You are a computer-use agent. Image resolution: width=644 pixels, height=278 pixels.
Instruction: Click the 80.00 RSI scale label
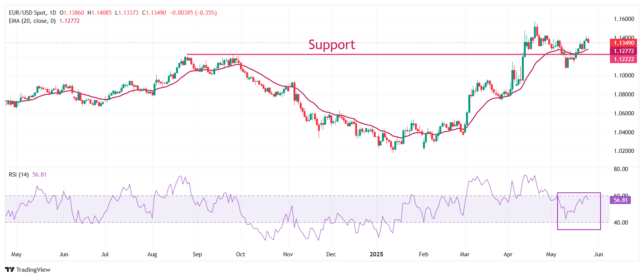(620, 169)
